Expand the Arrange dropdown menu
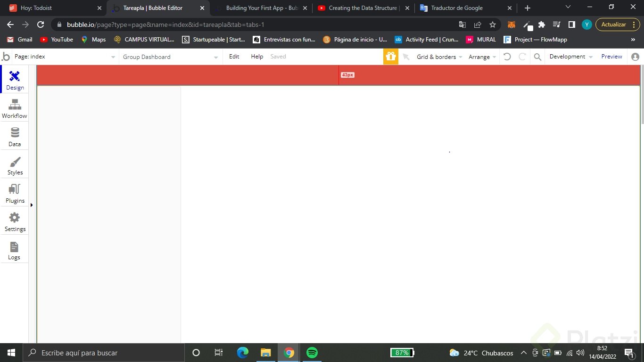The height and width of the screenshot is (362, 644). (482, 57)
